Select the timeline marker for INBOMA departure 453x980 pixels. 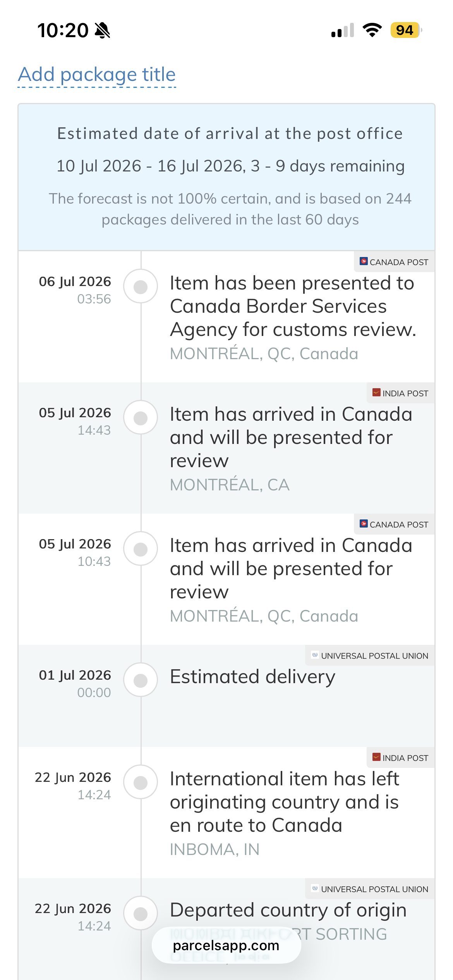coord(141,782)
